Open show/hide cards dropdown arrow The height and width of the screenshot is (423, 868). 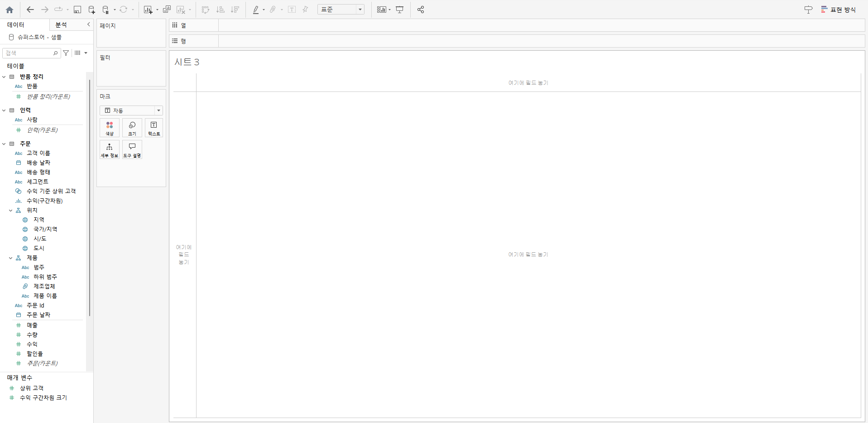(389, 10)
